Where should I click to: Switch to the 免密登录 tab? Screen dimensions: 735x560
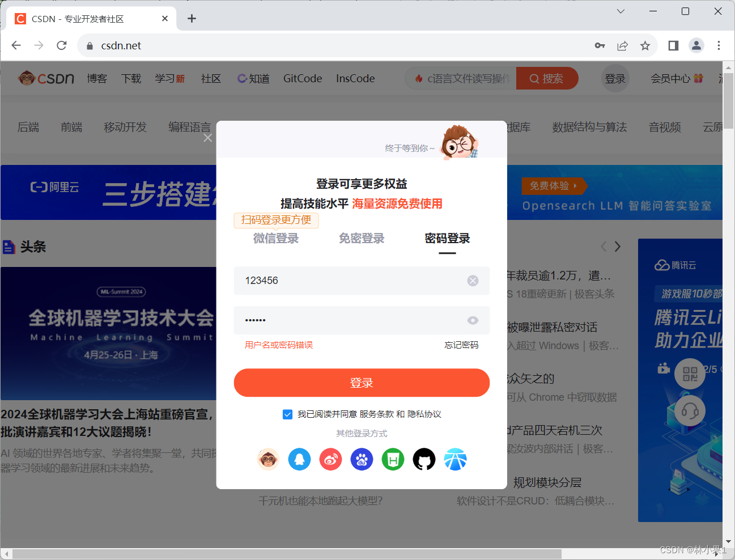[362, 239]
